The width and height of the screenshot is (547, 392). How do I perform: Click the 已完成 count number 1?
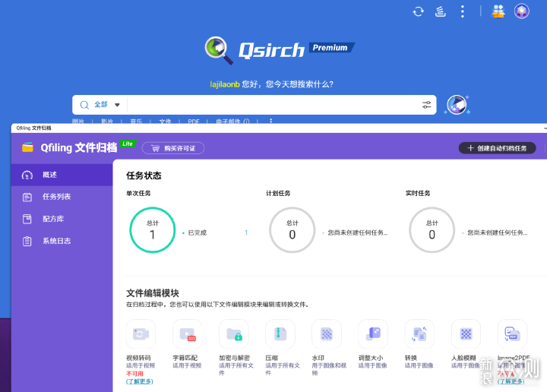246,232
